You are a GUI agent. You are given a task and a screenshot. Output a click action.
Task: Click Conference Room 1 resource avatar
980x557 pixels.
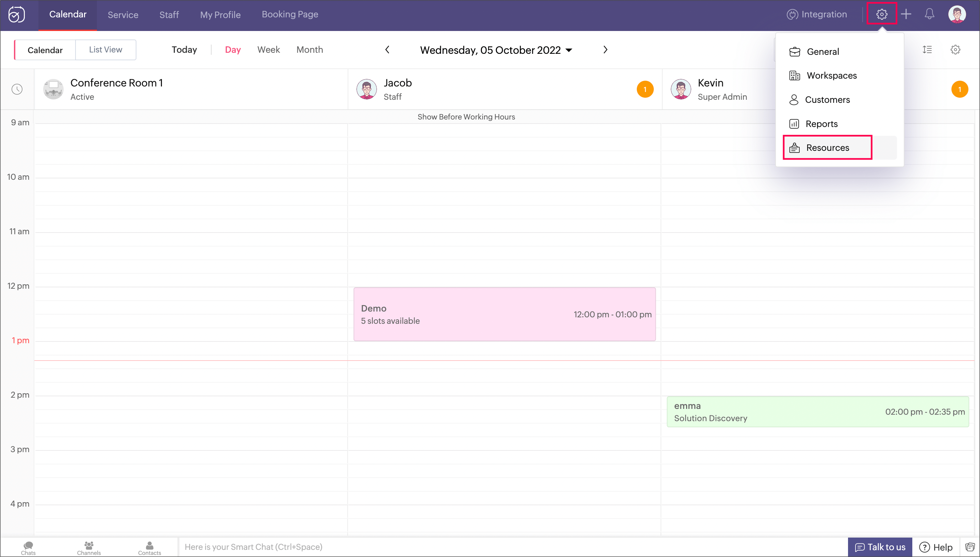pos(53,89)
